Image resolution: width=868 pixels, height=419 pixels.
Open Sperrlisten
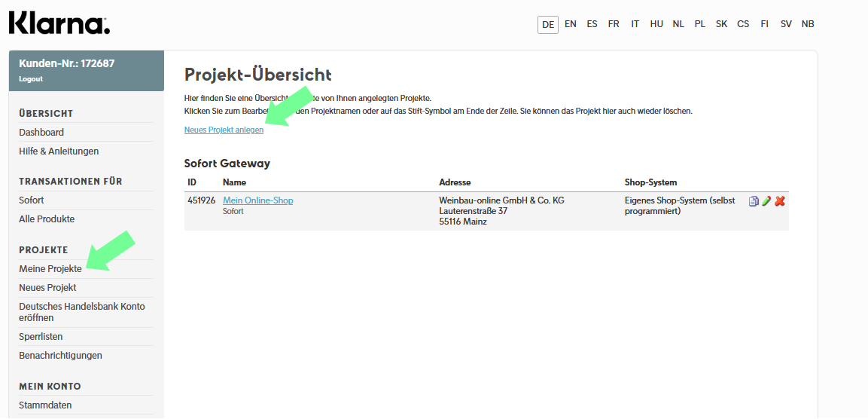pos(41,337)
